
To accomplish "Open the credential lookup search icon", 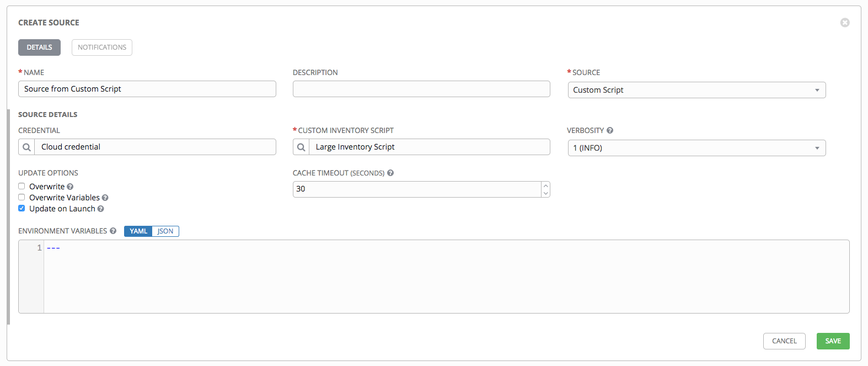I will point(26,147).
